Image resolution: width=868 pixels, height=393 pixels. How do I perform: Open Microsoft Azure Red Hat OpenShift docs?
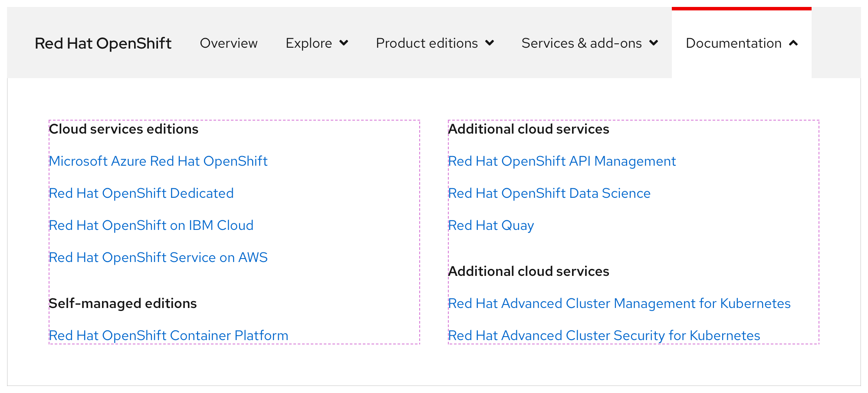(158, 161)
